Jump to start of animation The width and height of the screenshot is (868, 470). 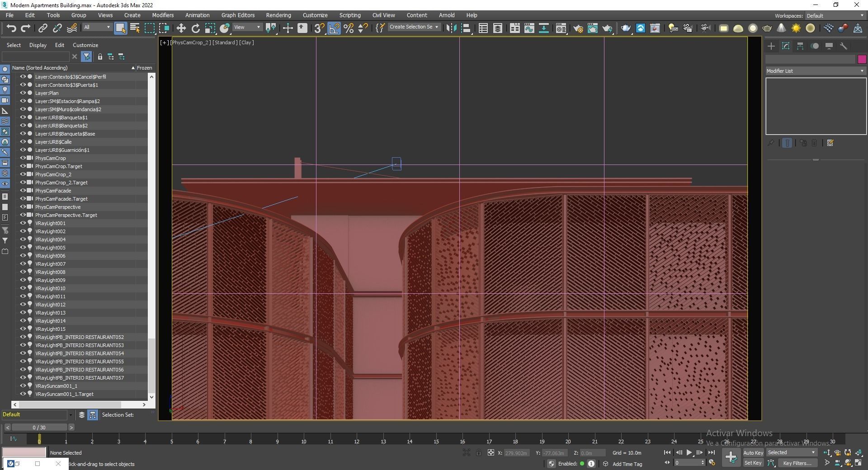tap(667, 452)
